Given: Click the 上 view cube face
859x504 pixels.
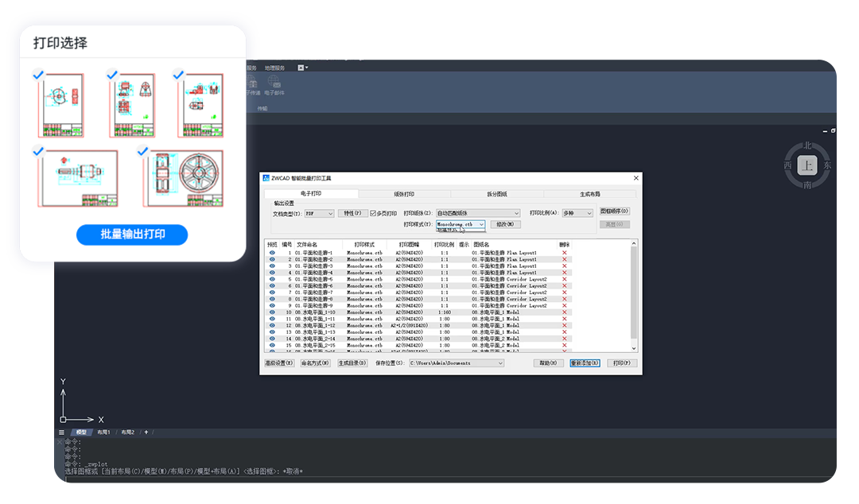Looking at the screenshot, I should (x=807, y=165).
